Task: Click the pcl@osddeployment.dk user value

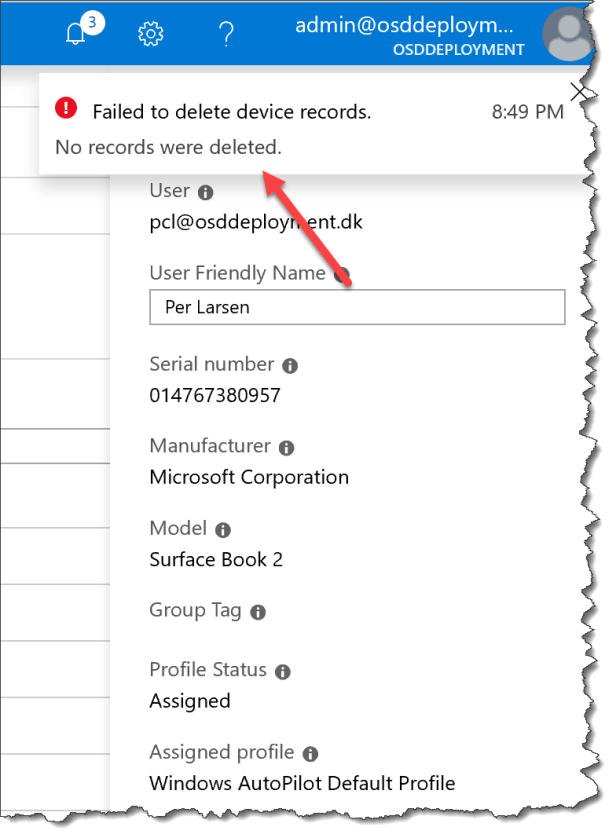Action: pyautogui.click(x=255, y=221)
